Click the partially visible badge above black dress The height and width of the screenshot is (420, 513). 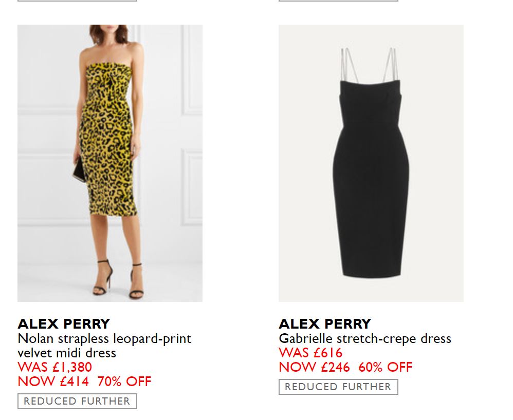[x=338, y=1]
